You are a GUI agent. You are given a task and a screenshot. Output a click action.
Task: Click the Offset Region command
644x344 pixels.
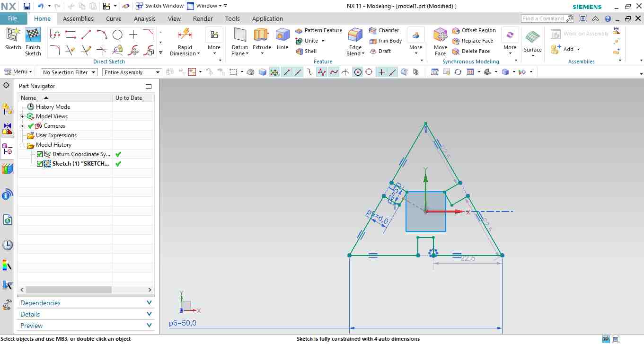pos(474,30)
